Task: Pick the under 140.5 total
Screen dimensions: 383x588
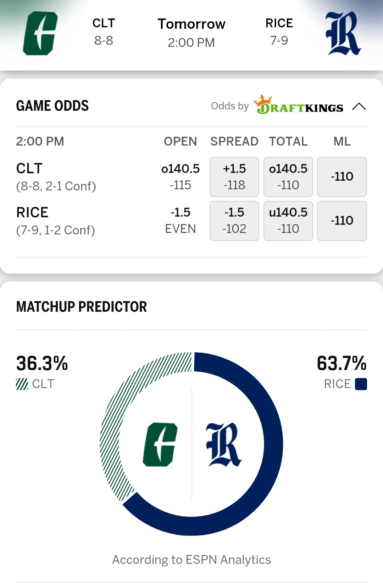Action: tap(288, 220)
